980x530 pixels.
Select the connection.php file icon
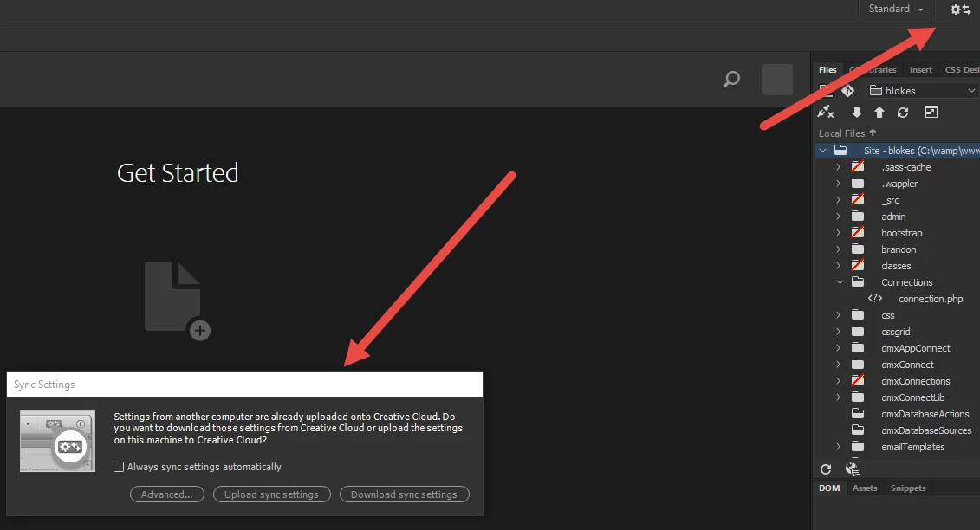click(875, 298)
